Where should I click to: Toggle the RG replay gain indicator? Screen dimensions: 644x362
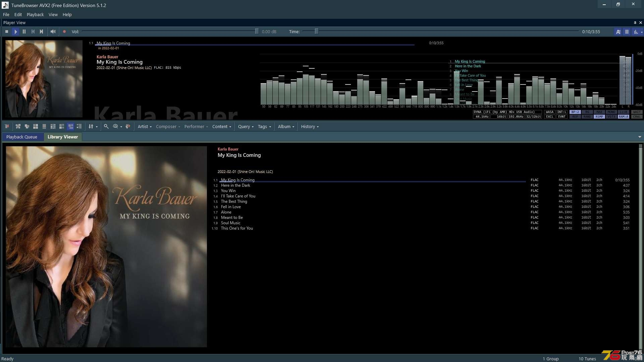tap(587, 112)
